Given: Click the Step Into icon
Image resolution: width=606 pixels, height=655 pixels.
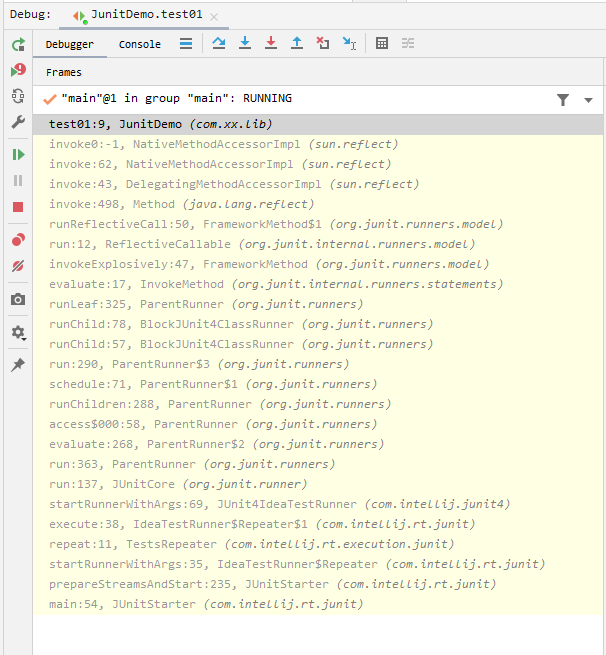Looking at the screenshot, I should click(245, 43).
